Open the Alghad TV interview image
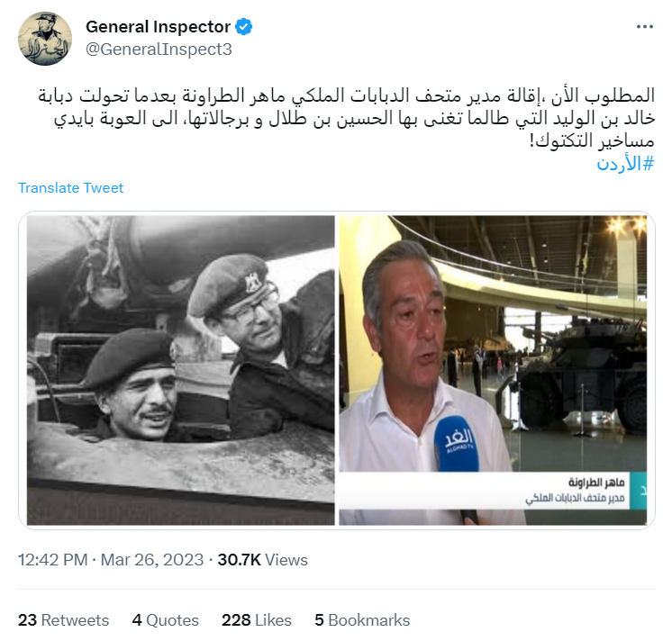The height and width of the screenshot is (641, 672). click(x=493, y=370)
